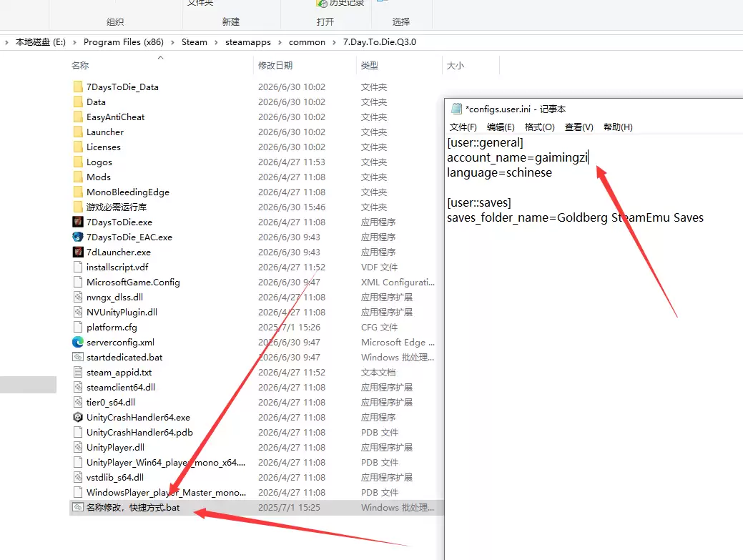Screen dimensions: 743x560
Task: Click the Notepad icon in the title bar
Action: pos(456,109)
